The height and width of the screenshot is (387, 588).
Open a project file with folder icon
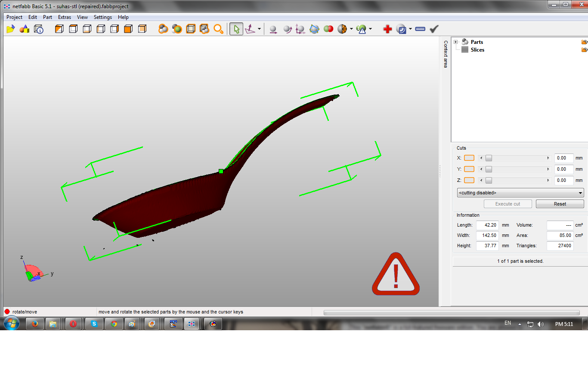pyautogui.click(x=11, y=29)
